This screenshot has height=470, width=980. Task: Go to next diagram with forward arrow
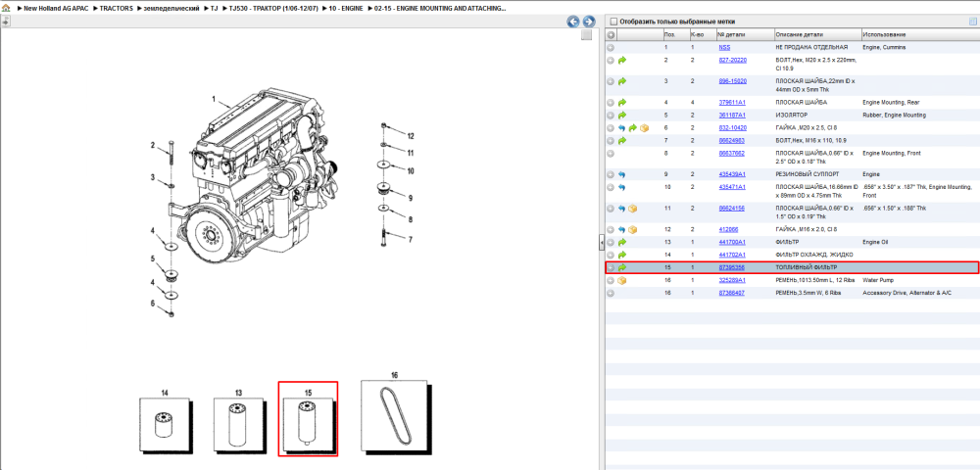(x=588, y=22)
